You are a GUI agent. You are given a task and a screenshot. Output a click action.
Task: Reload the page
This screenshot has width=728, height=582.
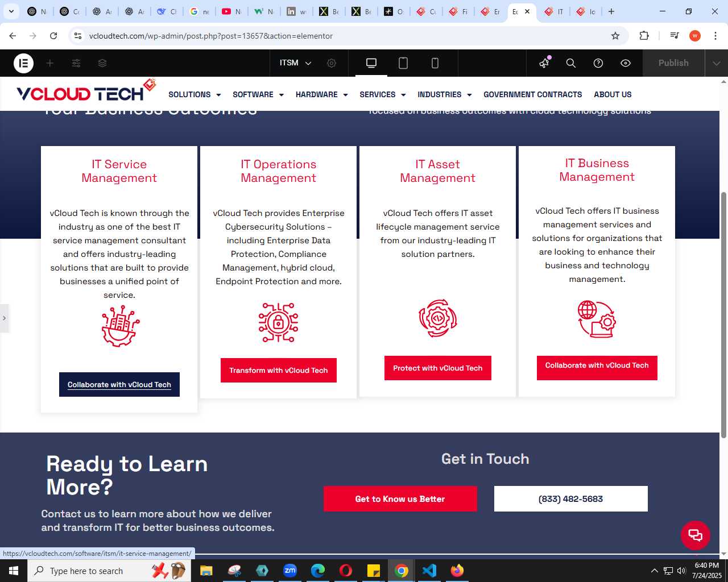click(x=53, y=36)
